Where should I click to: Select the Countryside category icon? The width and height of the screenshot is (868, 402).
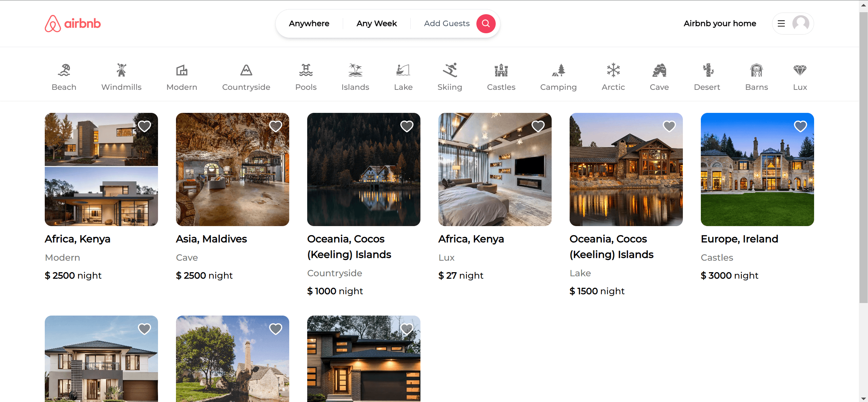246,70
